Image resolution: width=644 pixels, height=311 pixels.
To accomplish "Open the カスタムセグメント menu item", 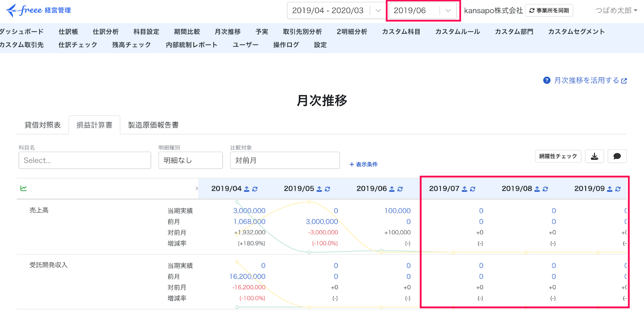I will (576, 31).
